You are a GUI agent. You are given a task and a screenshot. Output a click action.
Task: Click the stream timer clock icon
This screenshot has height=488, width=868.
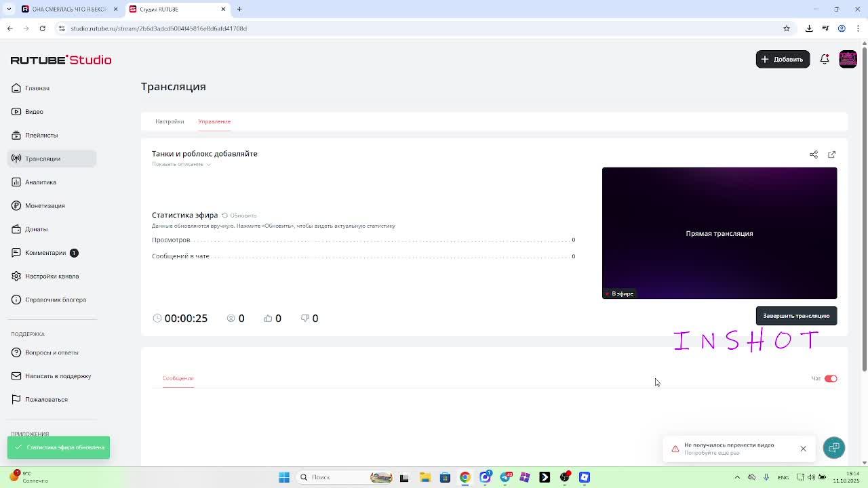(x=157, y=318)
